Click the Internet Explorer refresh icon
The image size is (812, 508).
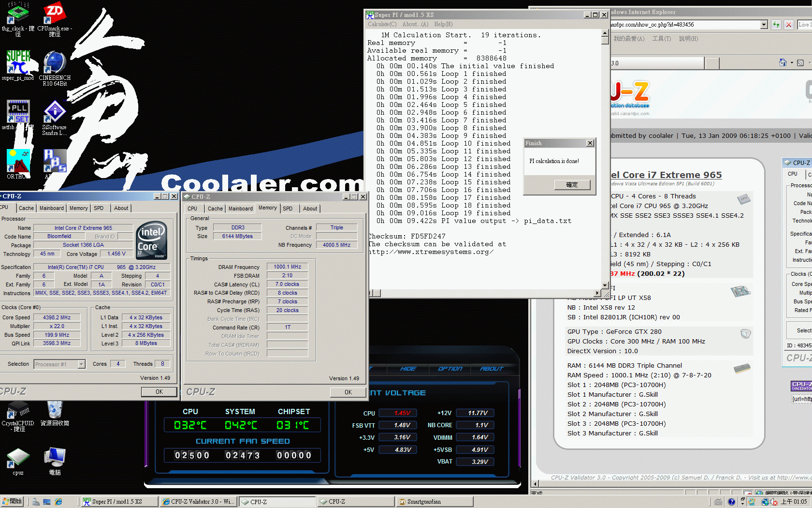776,25
